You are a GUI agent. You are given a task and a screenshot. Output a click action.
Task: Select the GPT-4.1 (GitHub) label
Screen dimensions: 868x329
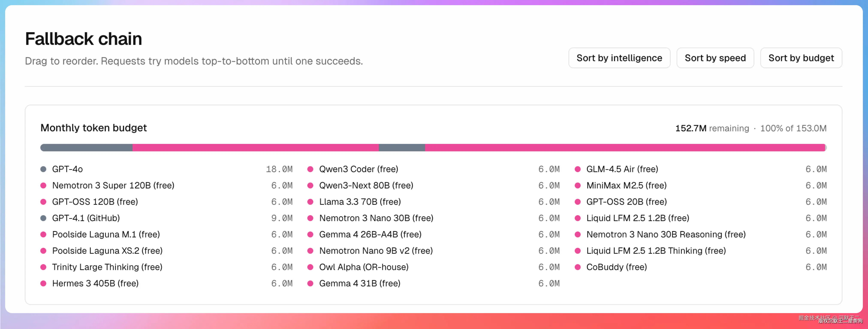(86, 218)
